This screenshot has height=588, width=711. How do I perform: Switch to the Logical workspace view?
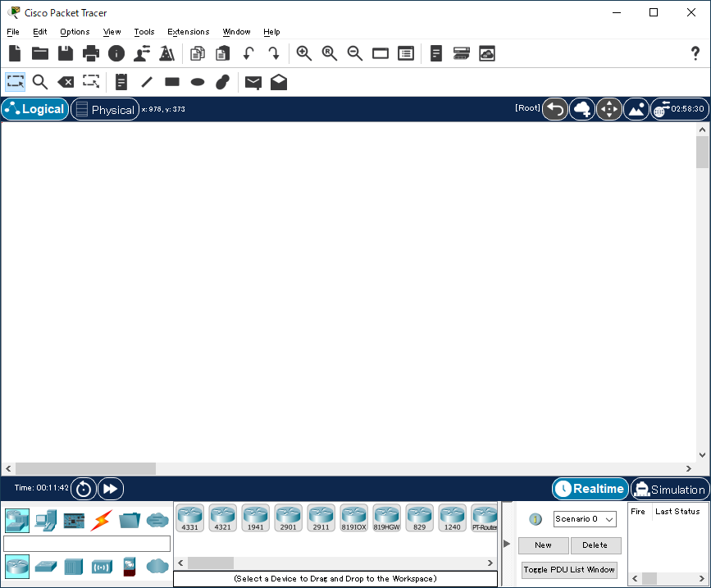pyautogui.click(x=35, y=109)
